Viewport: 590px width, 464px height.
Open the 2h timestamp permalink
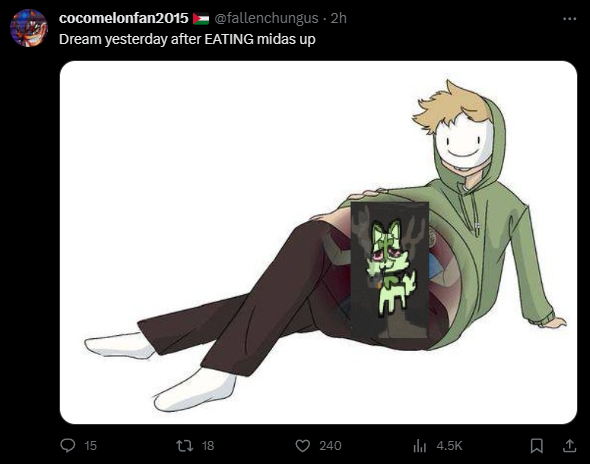tap(339, 18)
